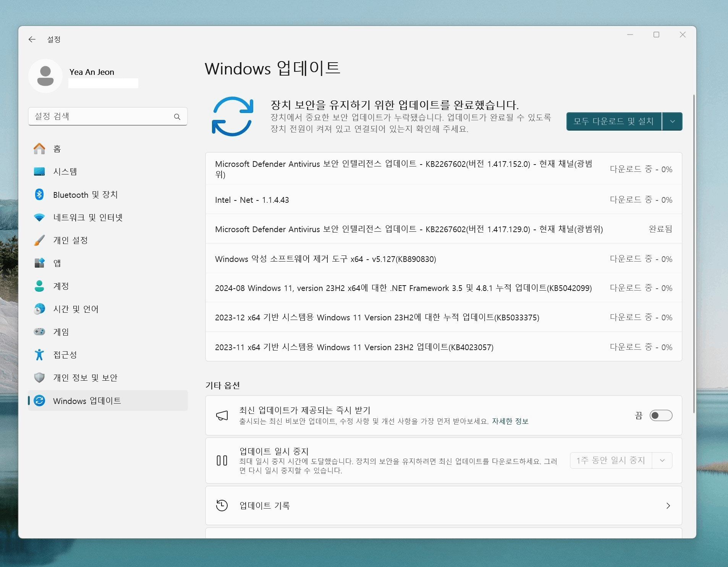Click the Bluetooth icon in the sidebar
Image resolution: width=728 pixels, height=567 pixels.
39,194
